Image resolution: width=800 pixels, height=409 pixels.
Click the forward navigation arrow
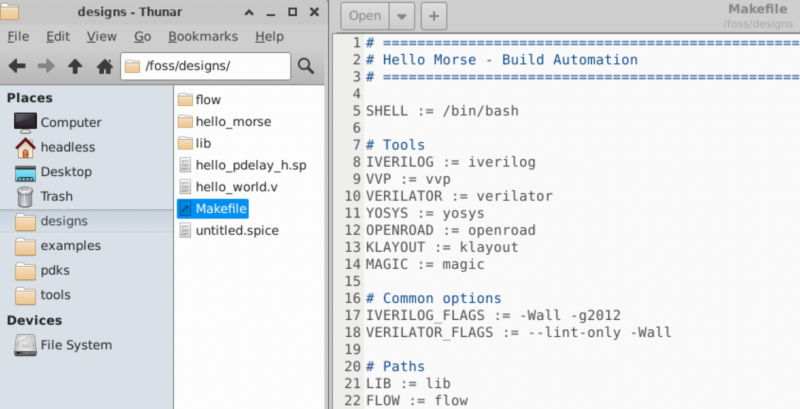(x=46, y=66)
